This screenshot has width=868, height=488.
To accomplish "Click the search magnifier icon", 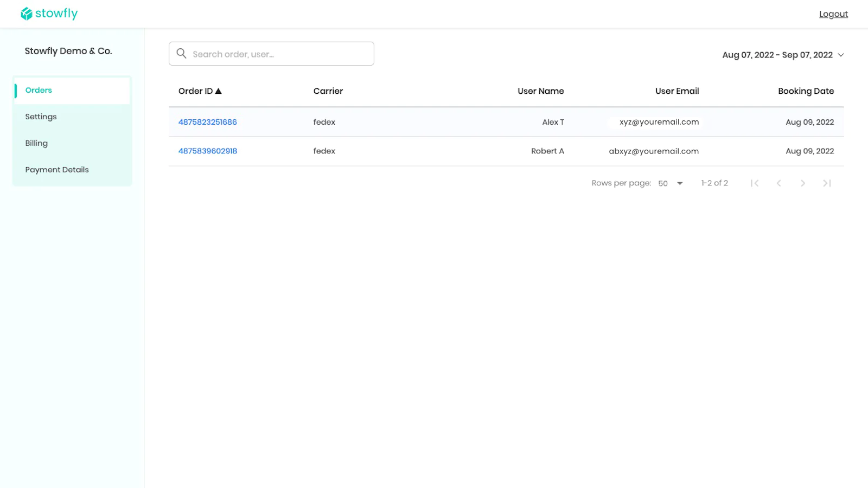I will (182, 54).
